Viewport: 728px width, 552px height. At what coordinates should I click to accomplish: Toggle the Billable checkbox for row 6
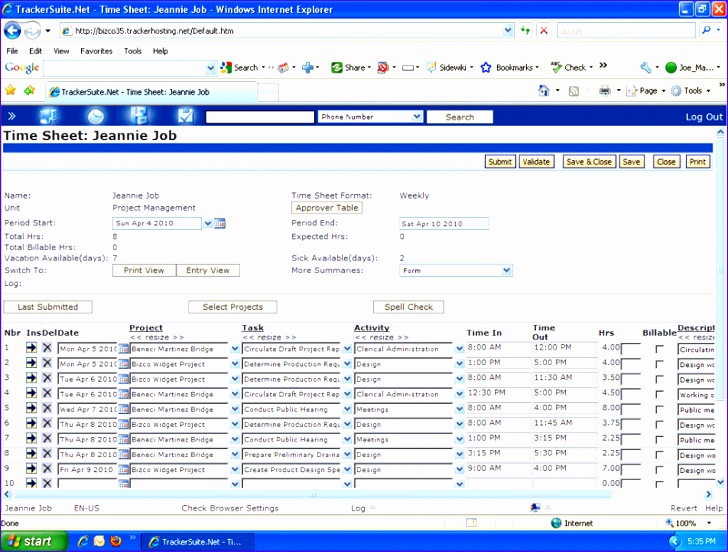click(659, 424)
